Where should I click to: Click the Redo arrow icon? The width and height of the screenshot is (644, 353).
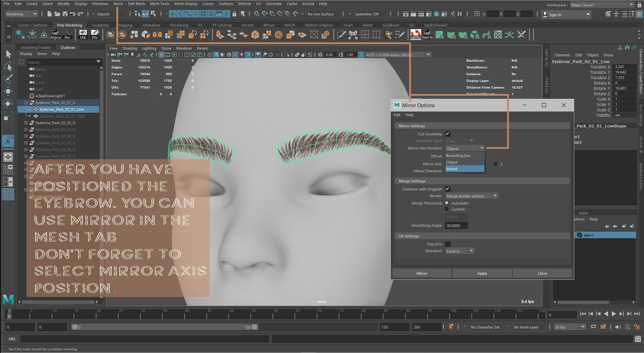[x=80, y=14]
